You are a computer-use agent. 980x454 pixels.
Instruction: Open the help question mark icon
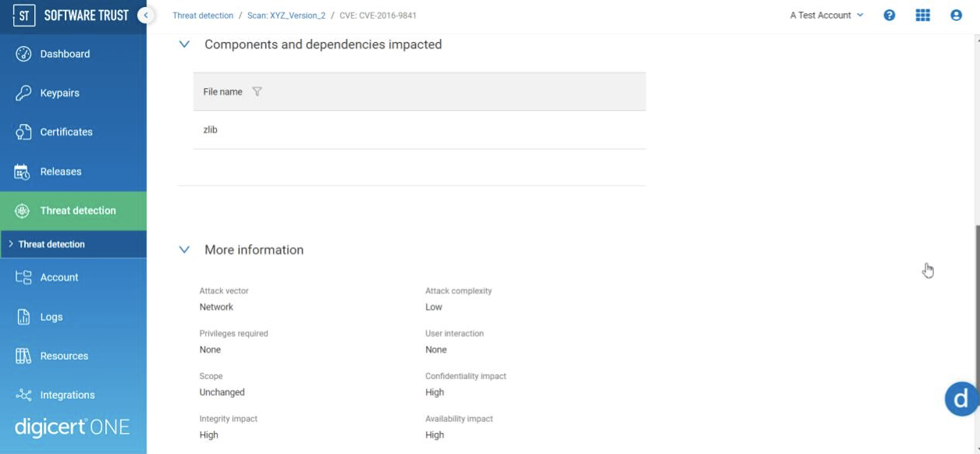click(x=889, y=15)
